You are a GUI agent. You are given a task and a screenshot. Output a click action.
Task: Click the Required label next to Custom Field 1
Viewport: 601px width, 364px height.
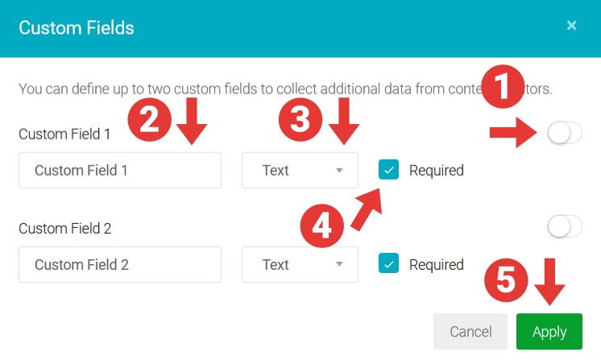pyautogui.click(x=436, y=171)
